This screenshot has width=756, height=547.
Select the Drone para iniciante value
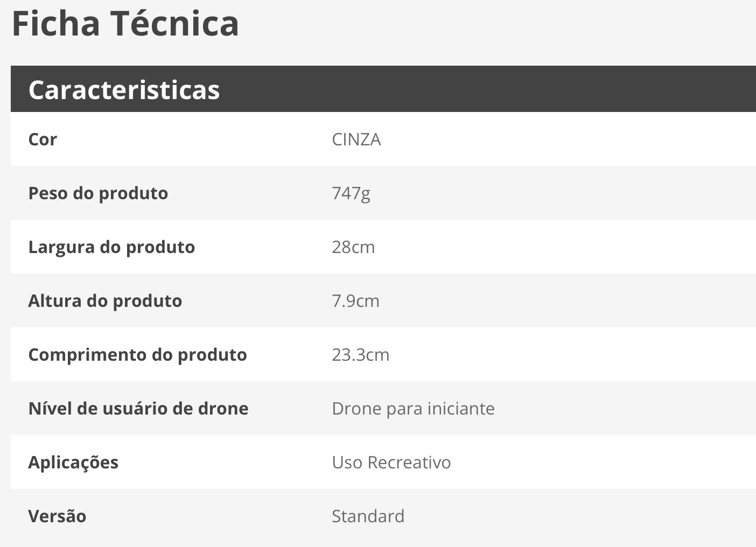coord(413,409)
